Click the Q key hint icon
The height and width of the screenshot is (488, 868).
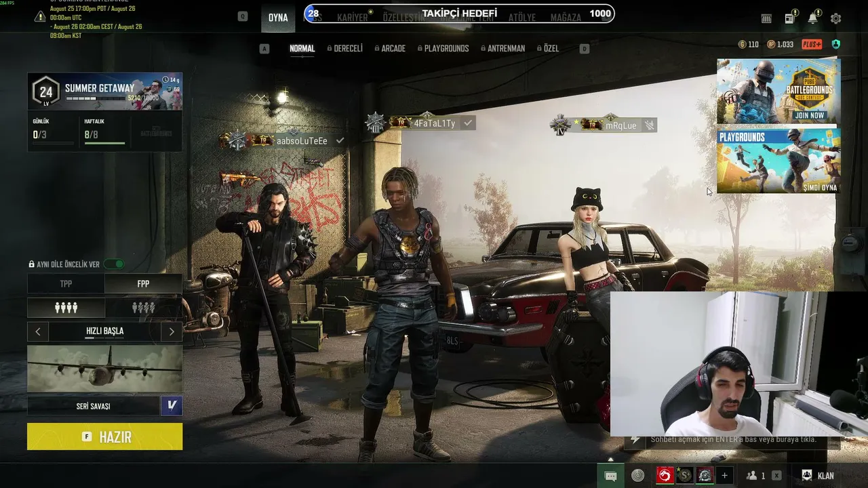(x=243, y=16)
